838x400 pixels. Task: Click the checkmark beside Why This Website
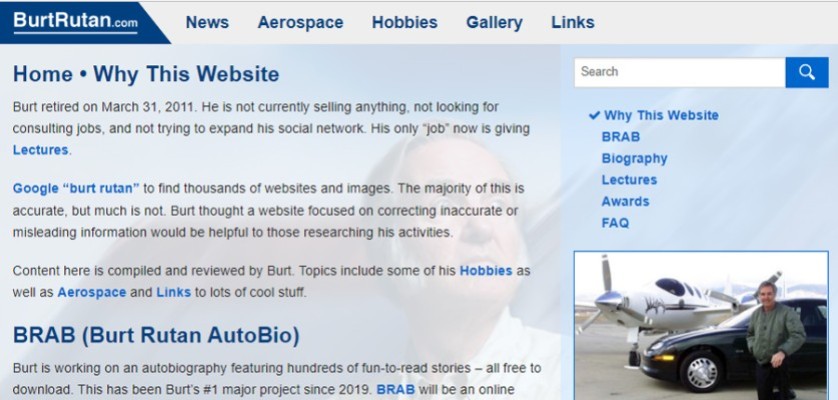594,116
